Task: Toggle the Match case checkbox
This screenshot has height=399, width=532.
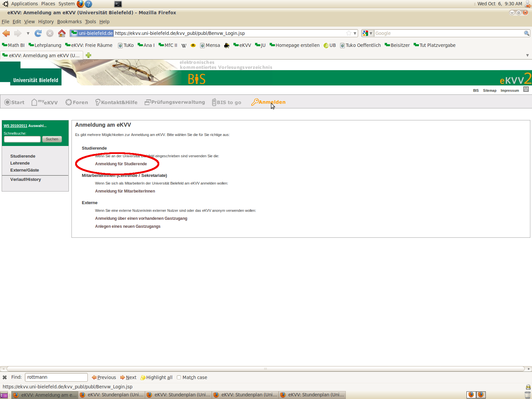Action: coord(179,377)
